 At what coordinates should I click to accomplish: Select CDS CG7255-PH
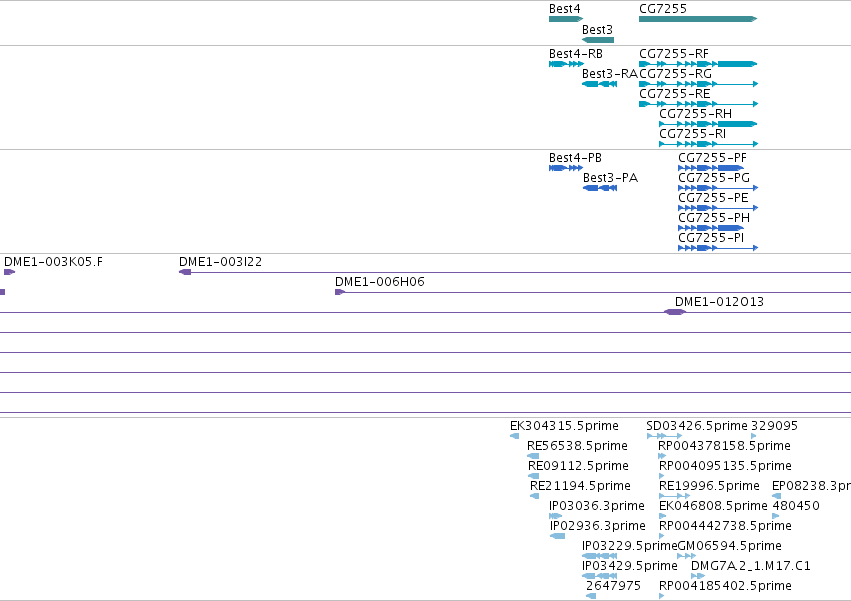711,229
